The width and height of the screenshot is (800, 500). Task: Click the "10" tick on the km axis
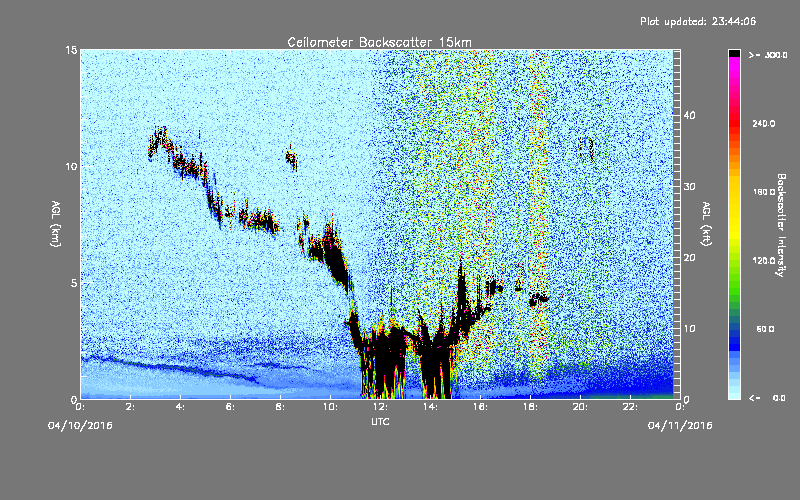(71, 166)
